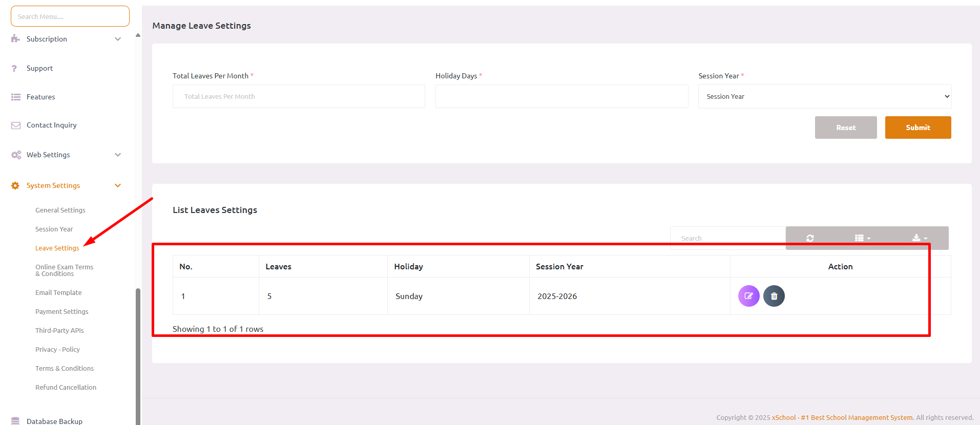Click the Features list icon
The width and height of the screenshot is (980, 425).
tap(16, 97)
